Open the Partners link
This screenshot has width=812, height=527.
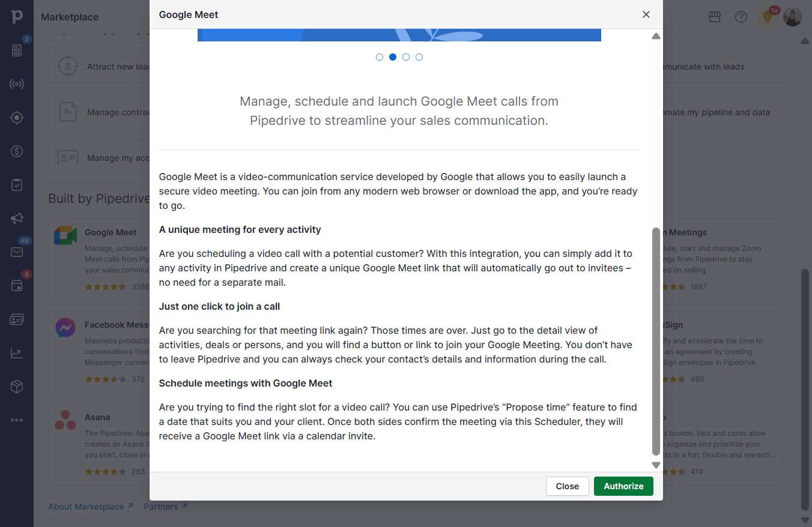point(166,507)
